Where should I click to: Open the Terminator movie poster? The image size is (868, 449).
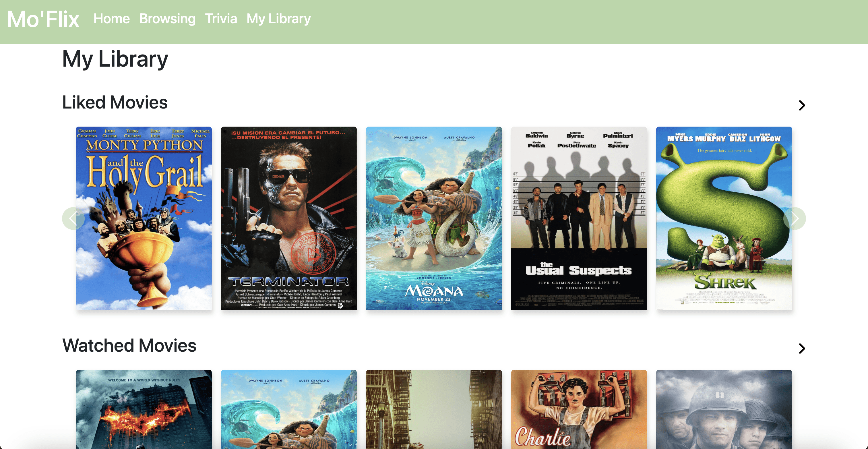[289, 218]
